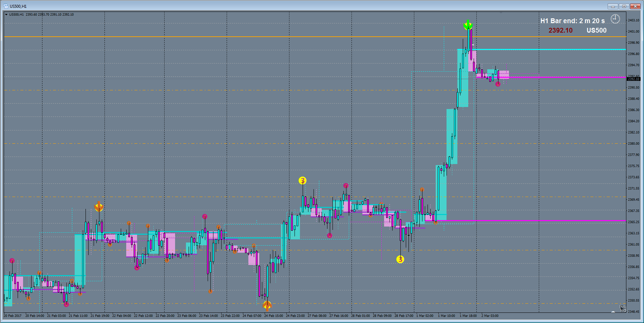Click yellow 3 marker above 24 Feb 23:00 high

(x=302, y=181)
